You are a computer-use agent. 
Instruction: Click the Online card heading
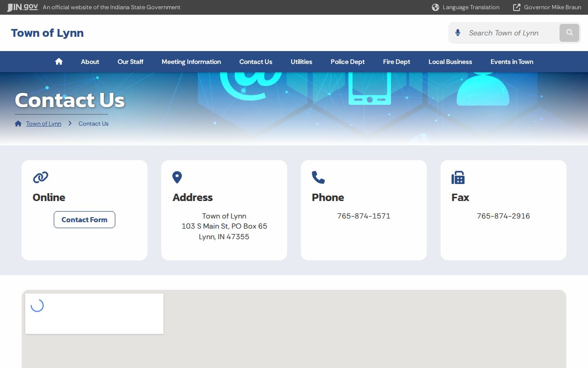point(49,197)
